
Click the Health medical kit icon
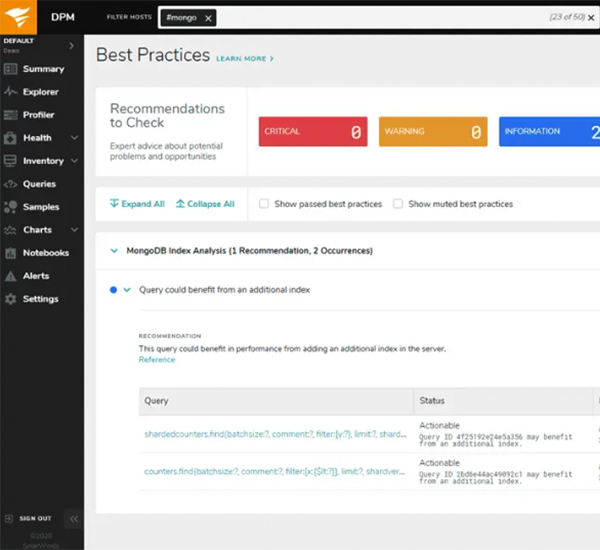point(10,138)
